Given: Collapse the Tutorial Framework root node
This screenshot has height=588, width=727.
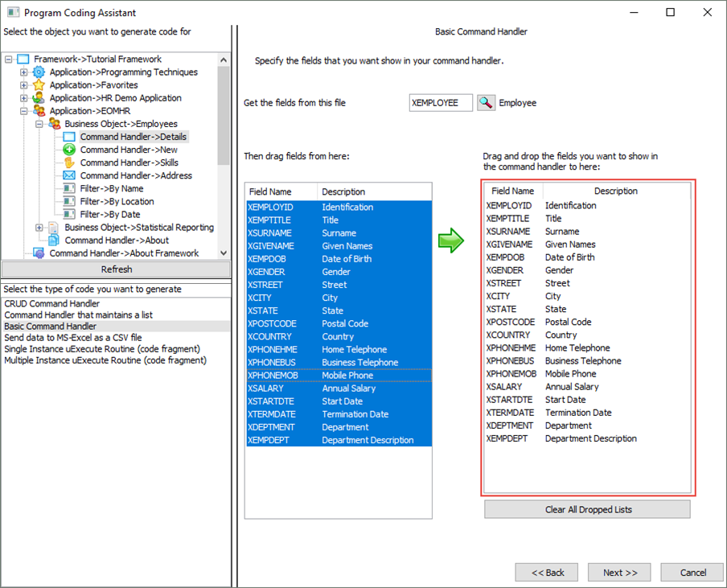Looking at the screenshot, I should pos(8,59).
